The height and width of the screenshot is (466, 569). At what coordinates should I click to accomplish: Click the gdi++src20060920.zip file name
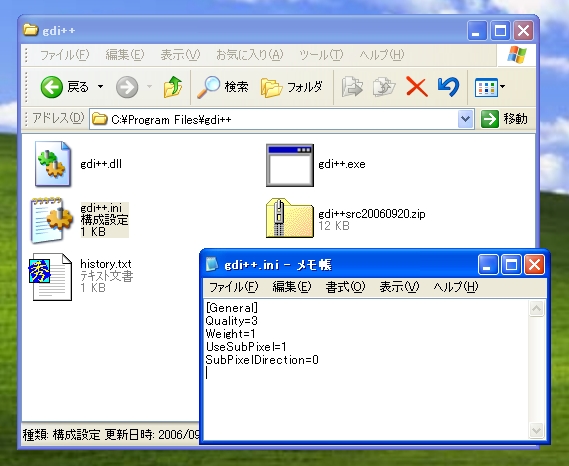tap(372, 214)
